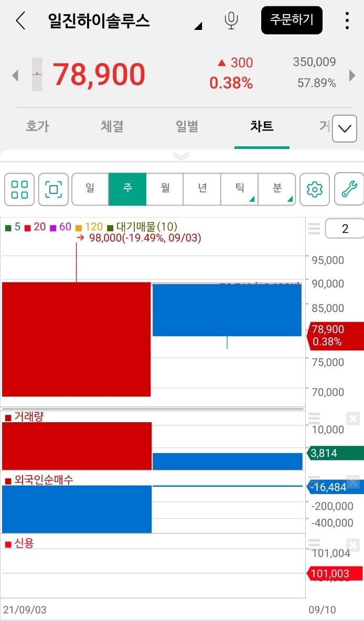The width and height of the screenshot is (364, 621).
Task: Open the wrench chart tools icon
Action: [x=349, y=189]
